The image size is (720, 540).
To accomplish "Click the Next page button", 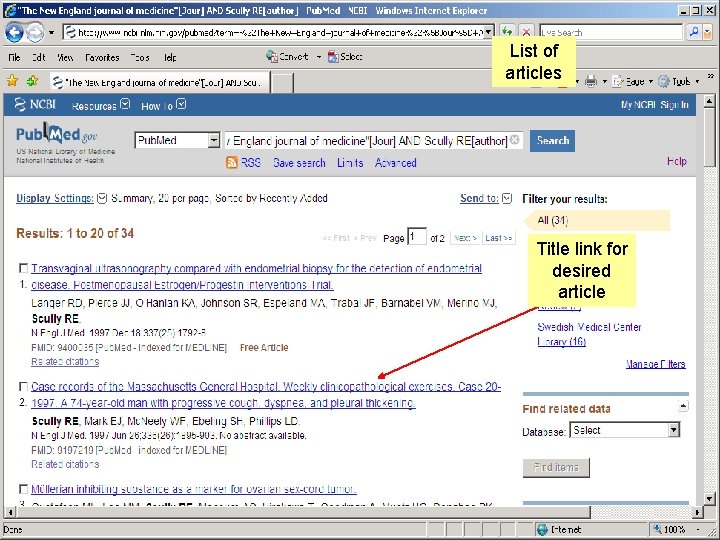I will [x=465, y=238].
